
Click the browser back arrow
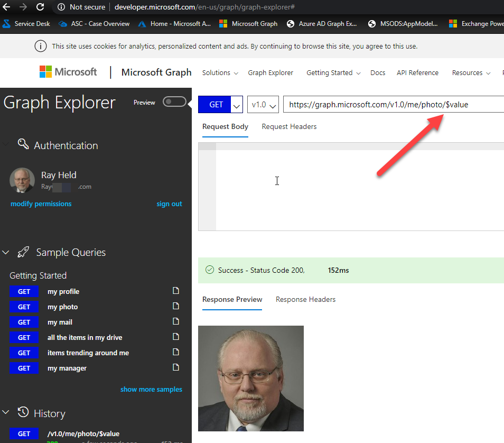[x=6, y=7]
